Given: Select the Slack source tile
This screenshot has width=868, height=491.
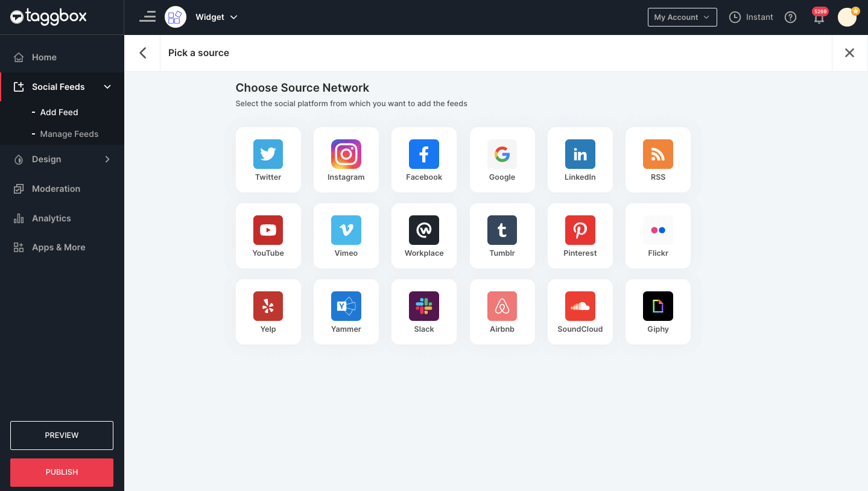Looking at the screenshot, I should [423, 311].
